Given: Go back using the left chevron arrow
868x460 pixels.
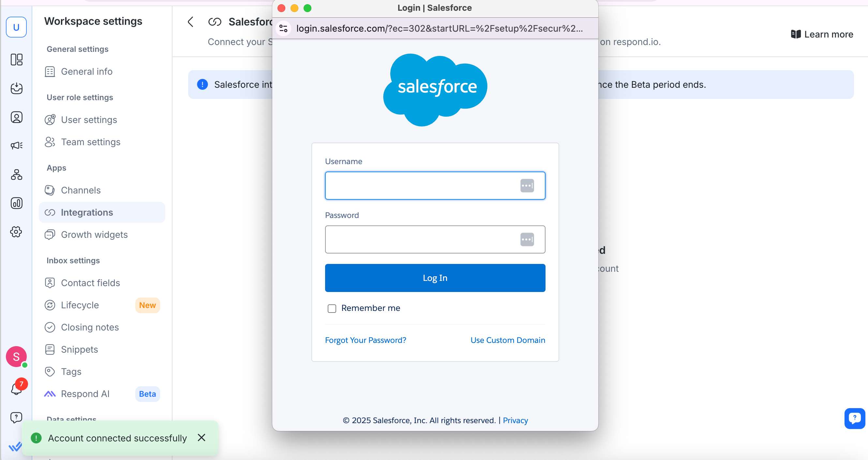Looking at the screenshot, I should [190, 22].
